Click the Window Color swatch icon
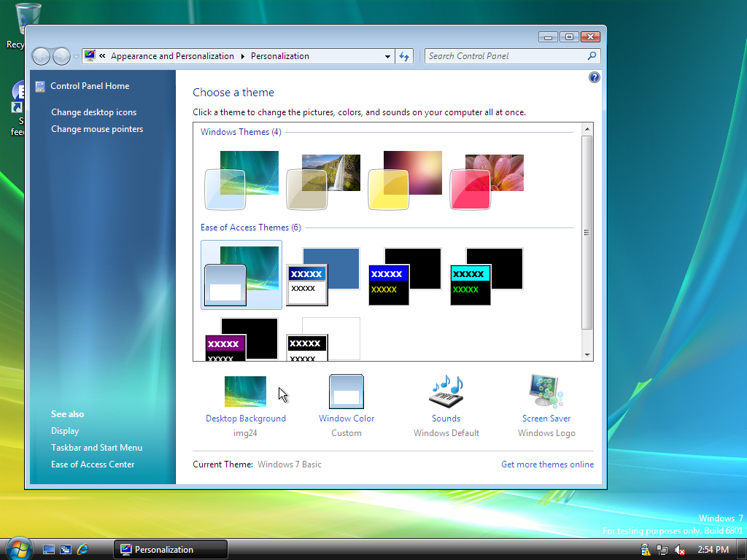 [347, 392]
